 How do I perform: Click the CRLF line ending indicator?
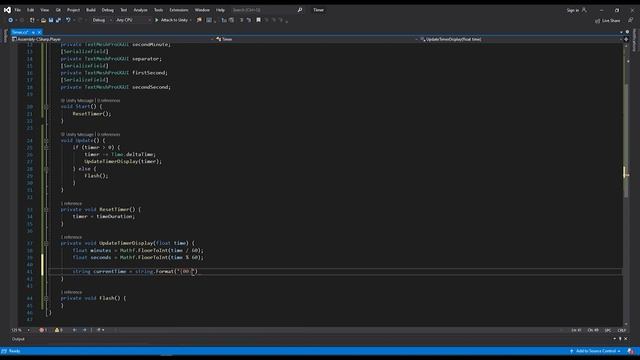(x=622, y=330)
